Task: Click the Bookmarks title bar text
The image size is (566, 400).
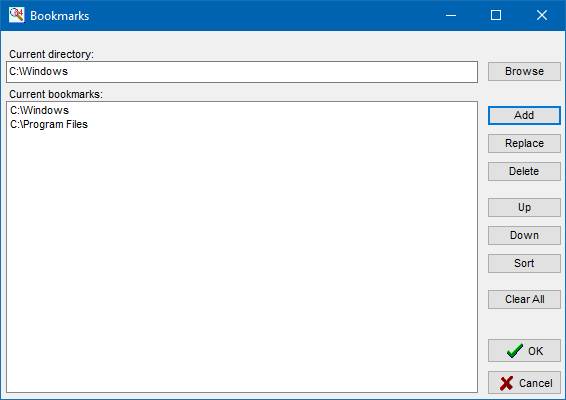Action: pos(60,16)
